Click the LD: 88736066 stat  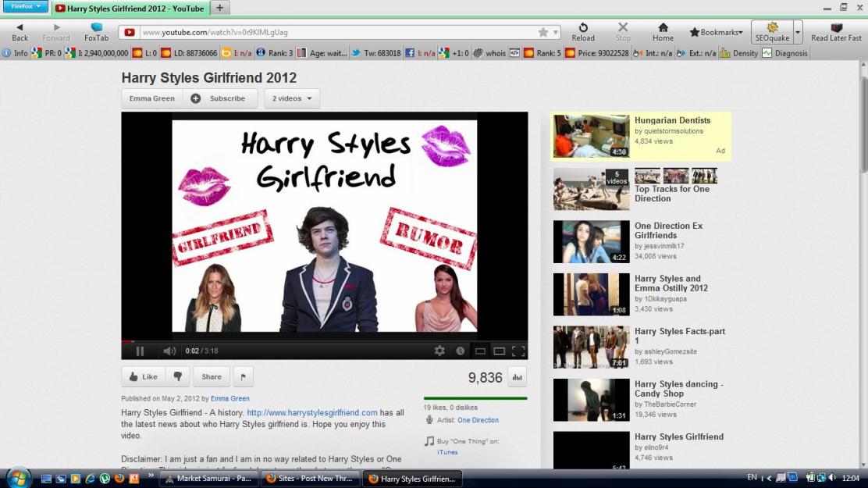pyautogui.click(x=189, y=53)
